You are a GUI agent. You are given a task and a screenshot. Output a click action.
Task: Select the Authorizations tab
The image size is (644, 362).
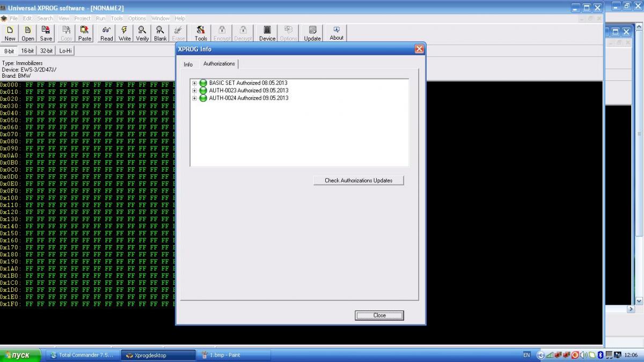click(x=219, y=64)
